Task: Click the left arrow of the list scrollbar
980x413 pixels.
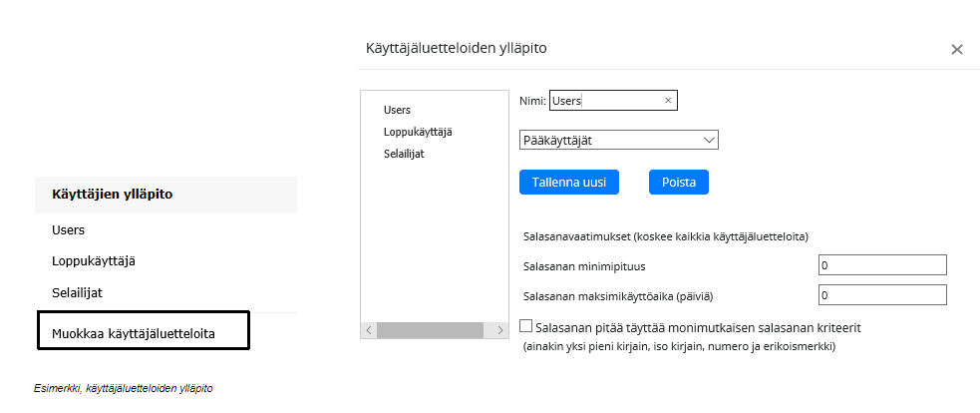Action: pyautogui.click(x=368, y=329)
